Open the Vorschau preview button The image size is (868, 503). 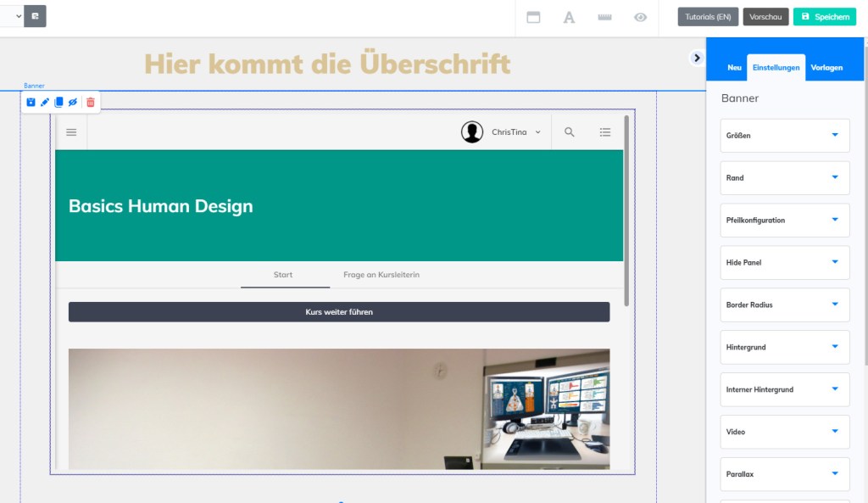click(765, 17)
